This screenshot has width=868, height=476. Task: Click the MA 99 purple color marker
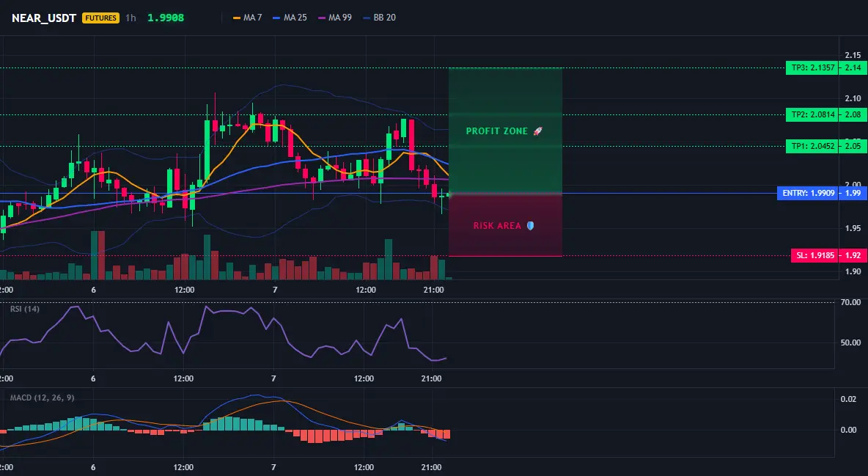click(x=322, y=18)
